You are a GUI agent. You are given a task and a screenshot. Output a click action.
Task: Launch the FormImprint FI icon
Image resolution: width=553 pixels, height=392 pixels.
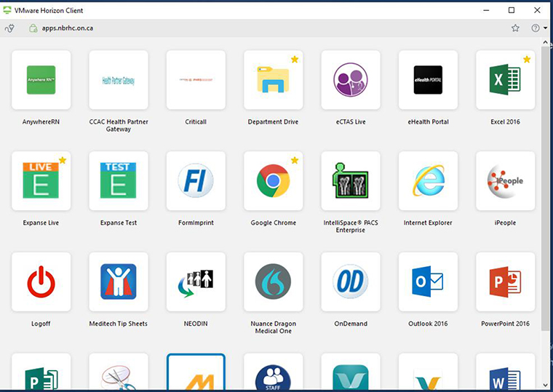pos(196,181)
